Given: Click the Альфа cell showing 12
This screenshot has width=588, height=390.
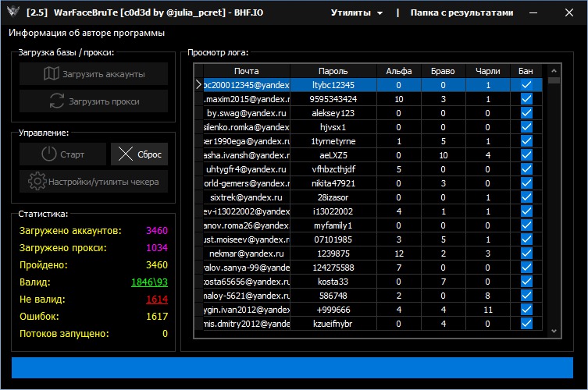Looking at the screenshot, I should 398,253.
